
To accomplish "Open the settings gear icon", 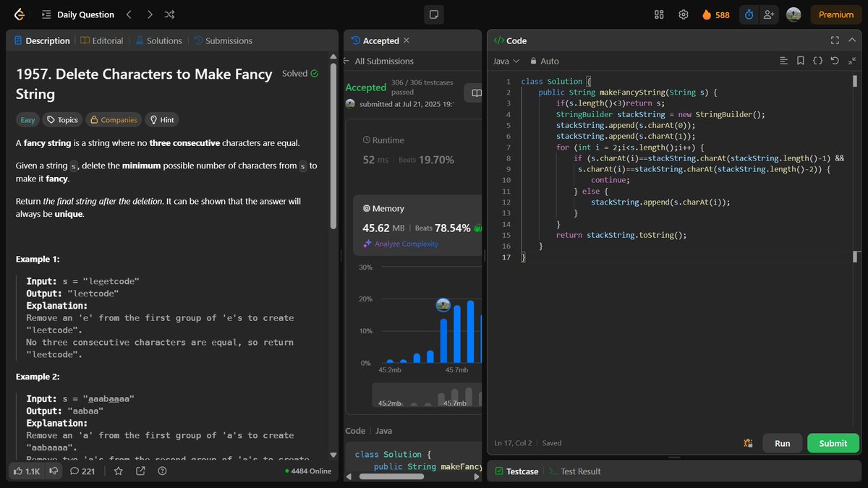I will (683, 14).
